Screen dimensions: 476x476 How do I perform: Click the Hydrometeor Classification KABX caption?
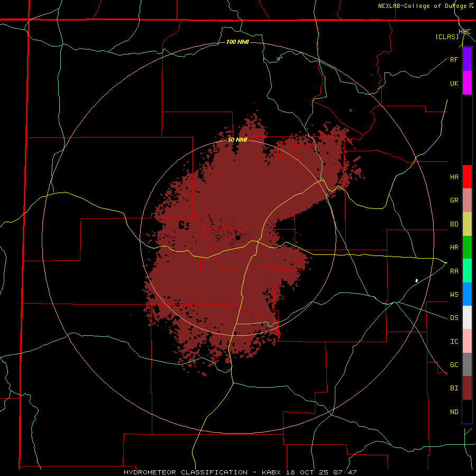point(240,472)
